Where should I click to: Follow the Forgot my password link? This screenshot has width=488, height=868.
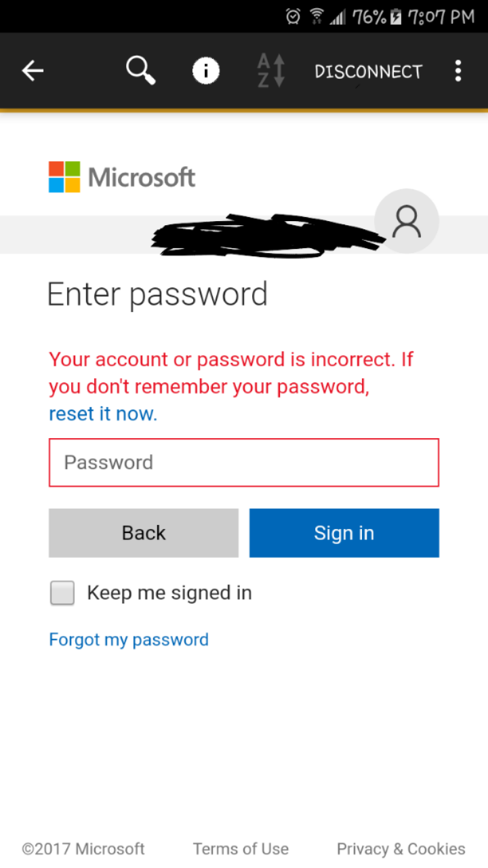click(x=129, y=639)
